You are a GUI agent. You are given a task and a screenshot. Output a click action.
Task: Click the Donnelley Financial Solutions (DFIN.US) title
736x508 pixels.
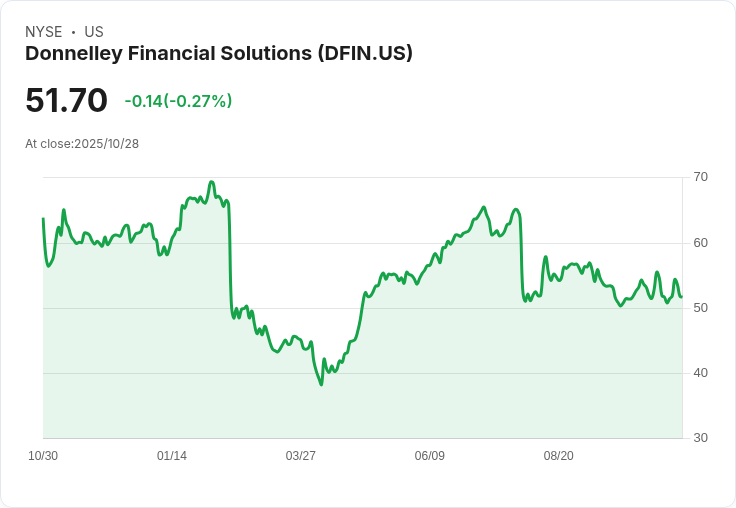click(x=219, y=54)
